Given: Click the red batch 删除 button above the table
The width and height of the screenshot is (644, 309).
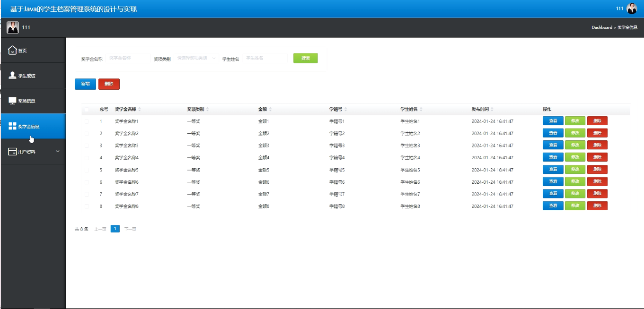Looking at the screenshot, I should coord(109,84).
